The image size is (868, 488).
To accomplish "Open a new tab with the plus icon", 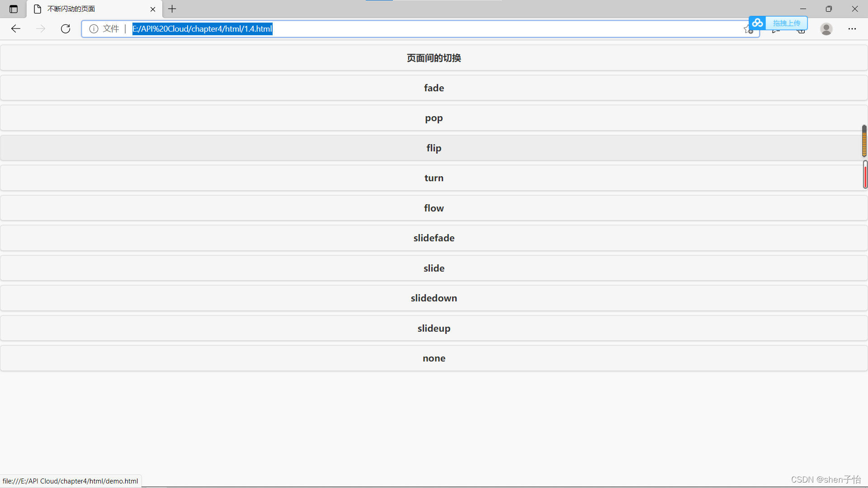I will click(172, 9).
